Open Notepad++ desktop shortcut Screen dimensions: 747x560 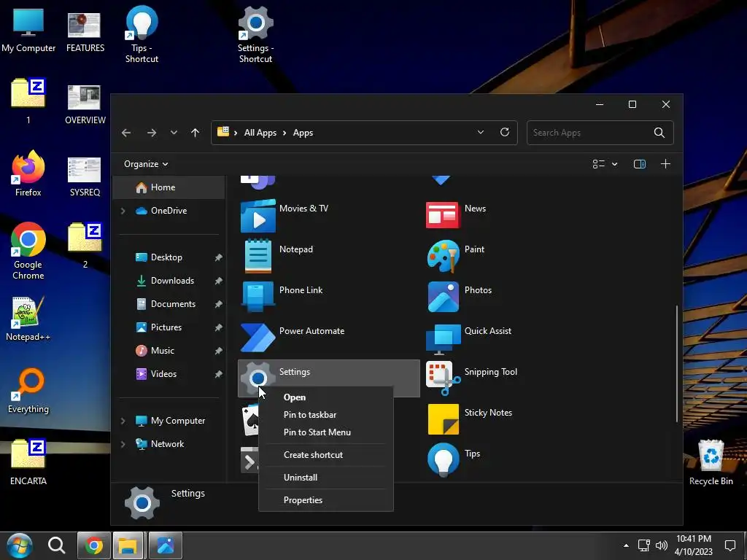[28, 319]
